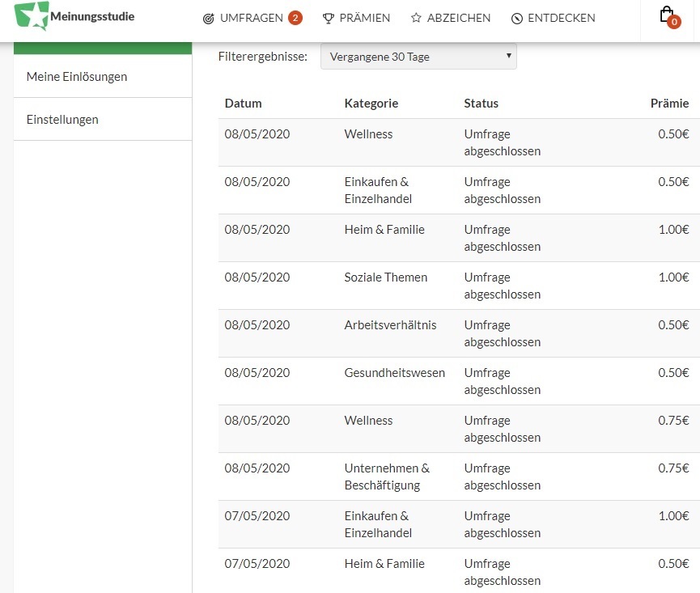
Task: Click the Meinungsstudie brand name text
Action: [92, 16]
